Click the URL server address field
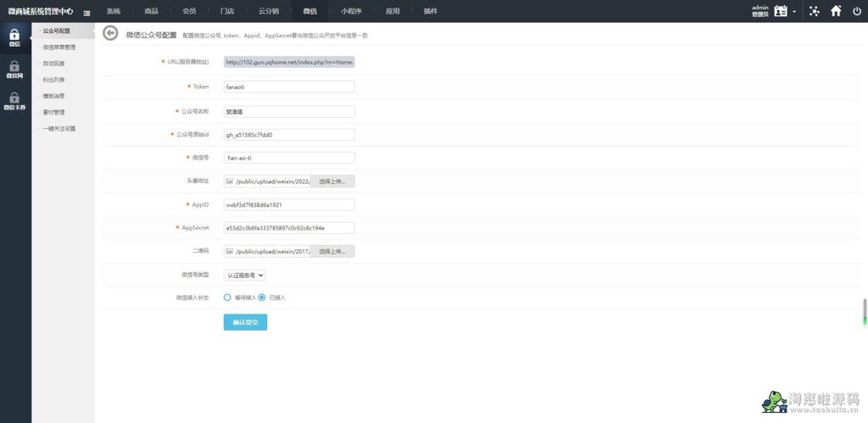Image resolution: width=868 pixels, height=423 pixels. coord(289,62)
